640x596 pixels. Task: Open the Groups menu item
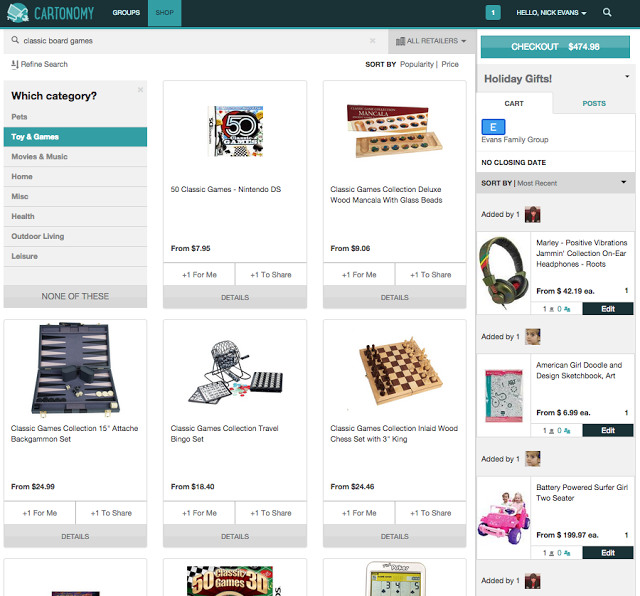click(126, 13)
